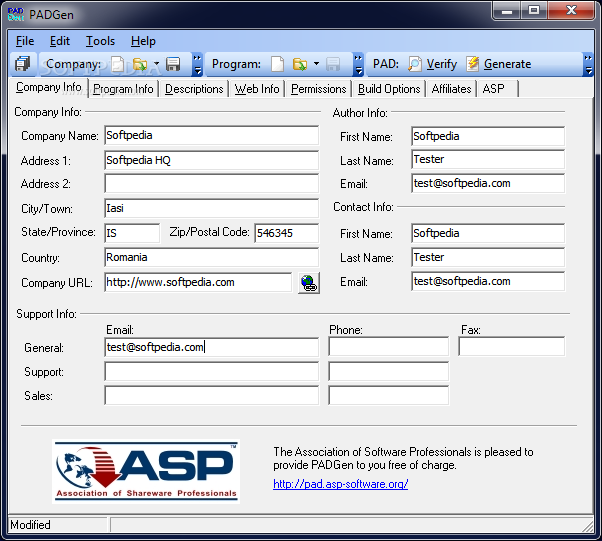Focus the General phone field
Image resolution: width=602 pixels, height=541 pixels.
tap(389, 346)
